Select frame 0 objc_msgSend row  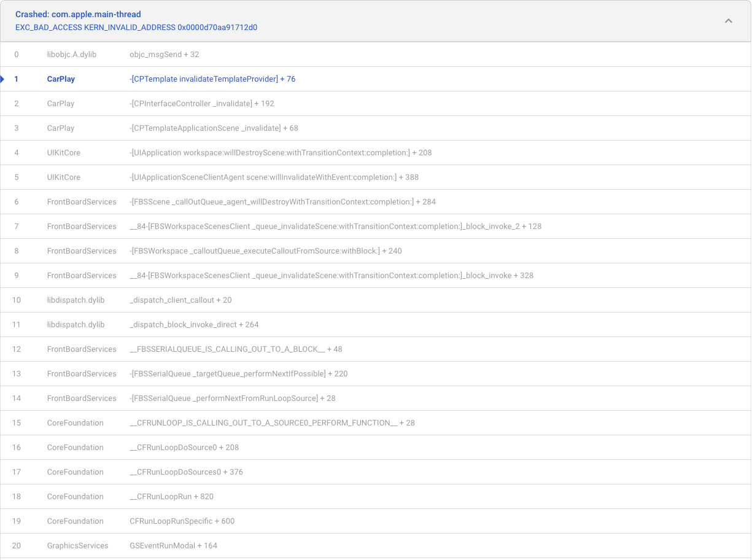click(x=165, y=55)
